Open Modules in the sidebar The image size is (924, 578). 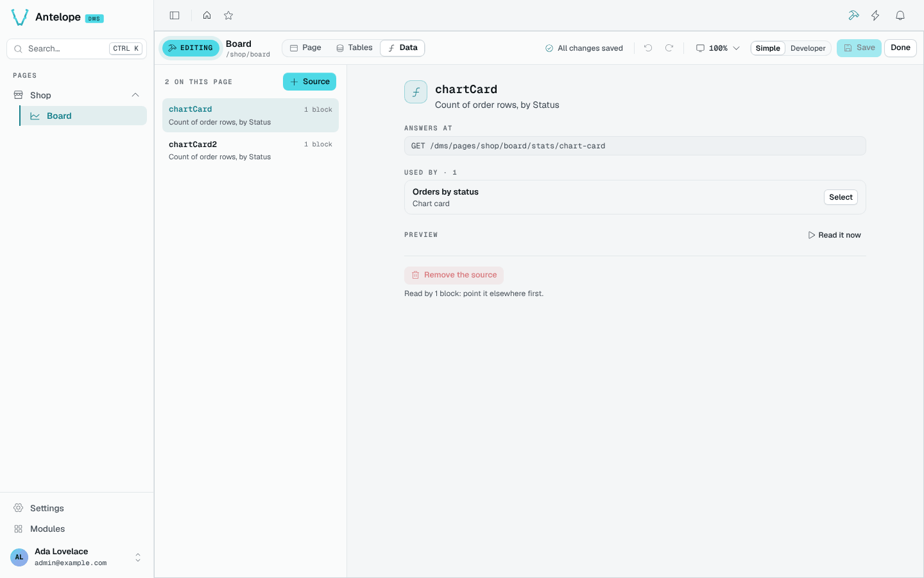click(76, 529)
